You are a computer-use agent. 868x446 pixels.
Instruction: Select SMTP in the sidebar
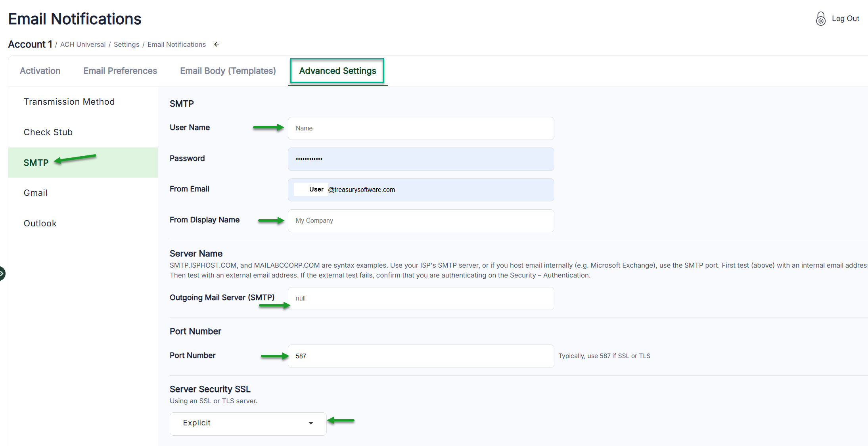point(36,163)
